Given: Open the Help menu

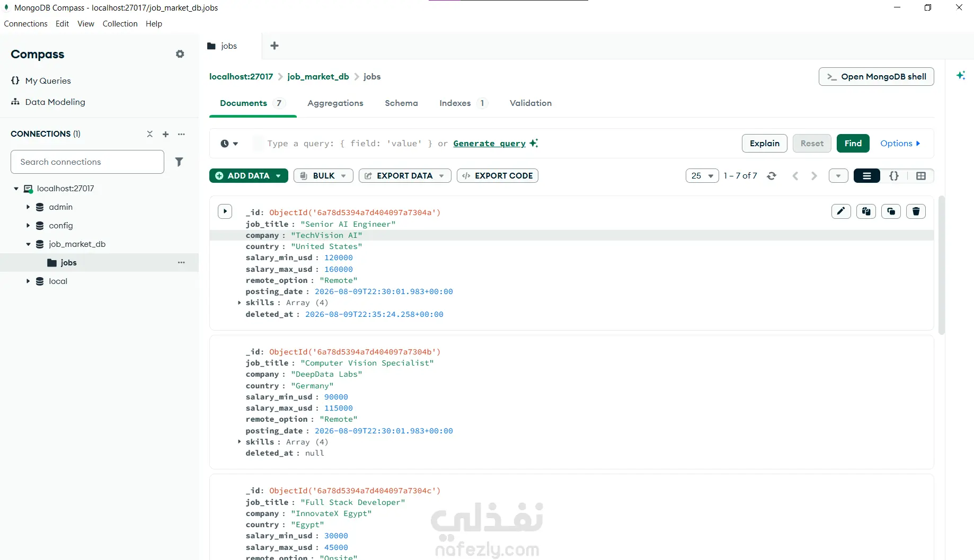Looking at the screenshot, I should pos(154,24).
